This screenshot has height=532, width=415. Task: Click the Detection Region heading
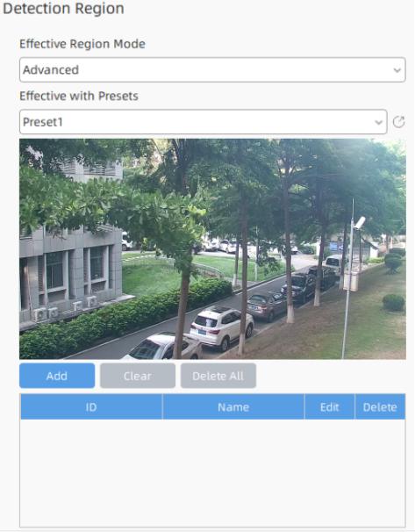[63, 8]
